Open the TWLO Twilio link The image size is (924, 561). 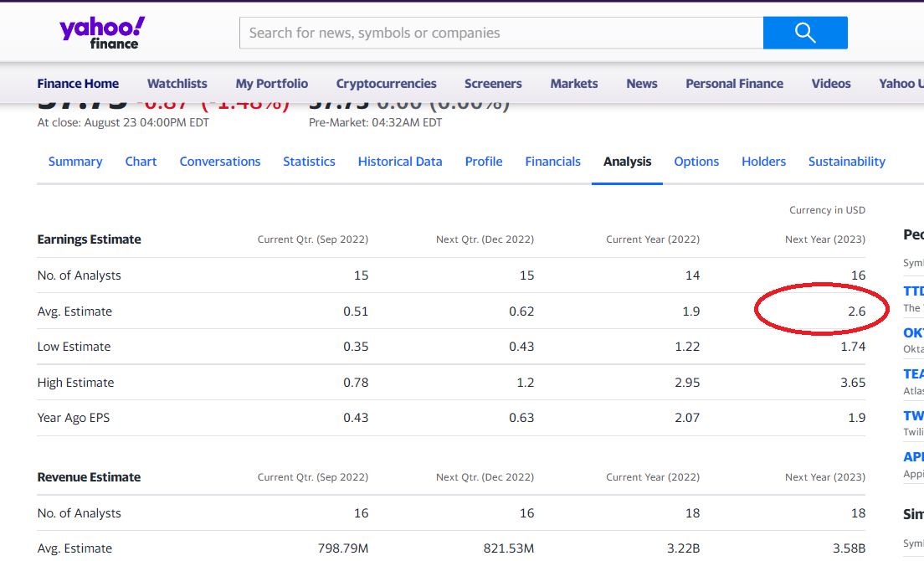pyautogui.click(x=913, y=415)
